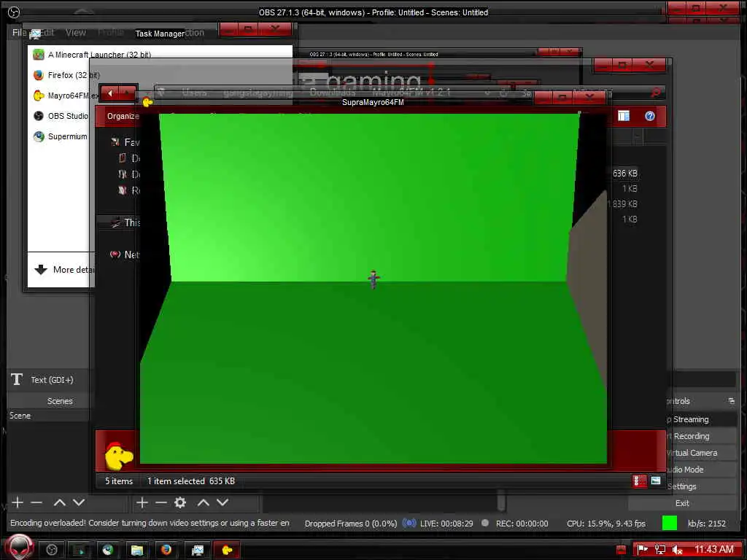747x560 pixels.
Task: Click the audio mixer scrollbar handle in OBS
Action: tap(500, 501)
